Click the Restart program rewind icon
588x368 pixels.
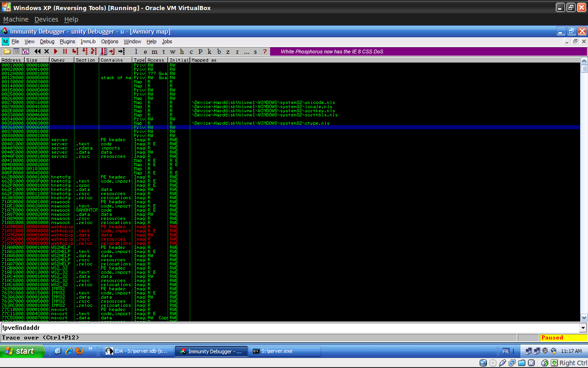tap(38, 52)
